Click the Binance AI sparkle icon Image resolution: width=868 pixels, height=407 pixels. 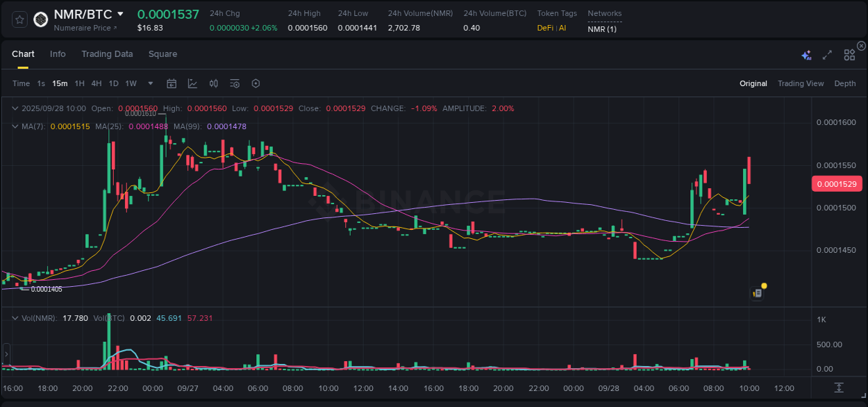[806, 53]
